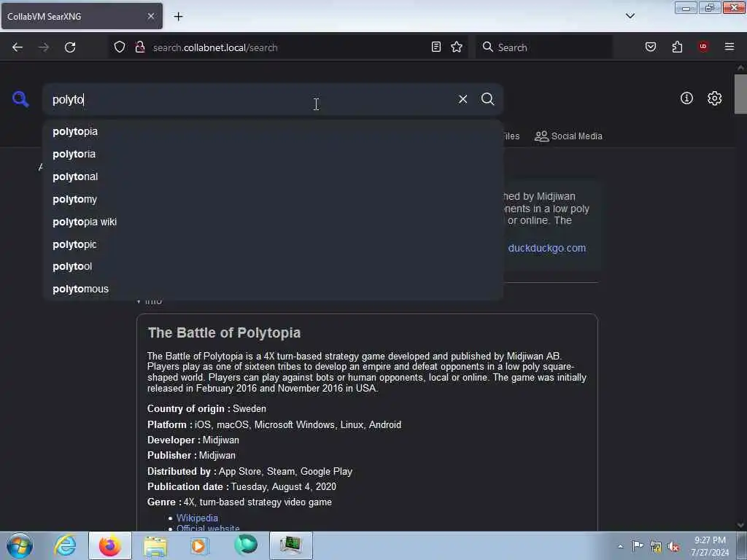
Task: Open Firefox application menu
Action: tap(729, 47)
